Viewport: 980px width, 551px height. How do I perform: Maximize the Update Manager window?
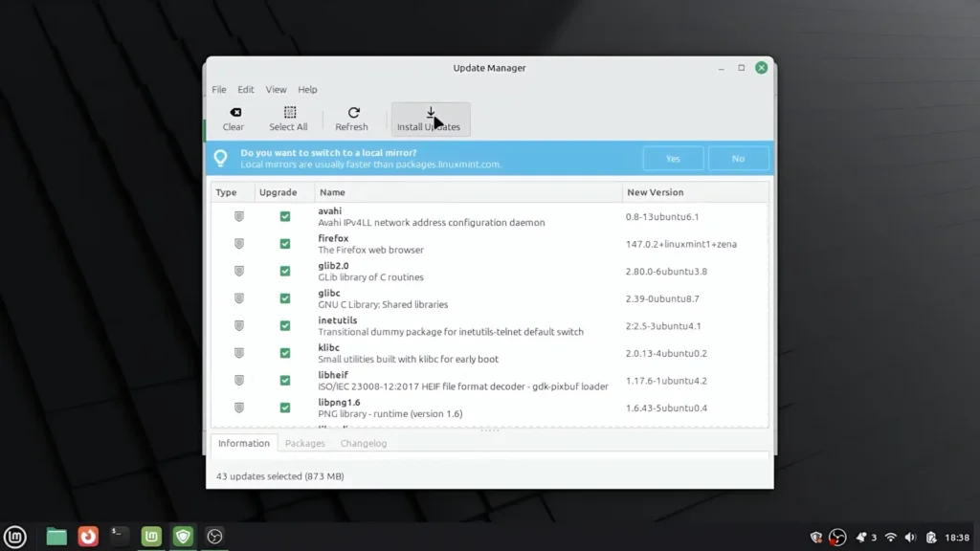tap(742, 68)
